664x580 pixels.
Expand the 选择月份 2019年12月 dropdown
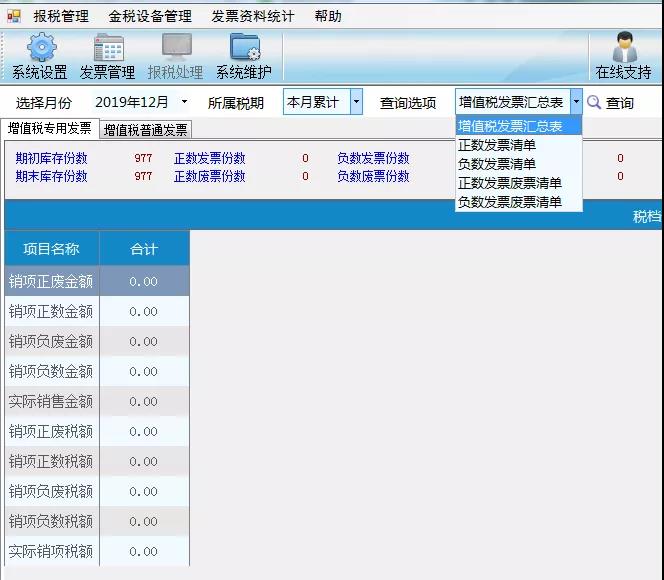[184, 102]
